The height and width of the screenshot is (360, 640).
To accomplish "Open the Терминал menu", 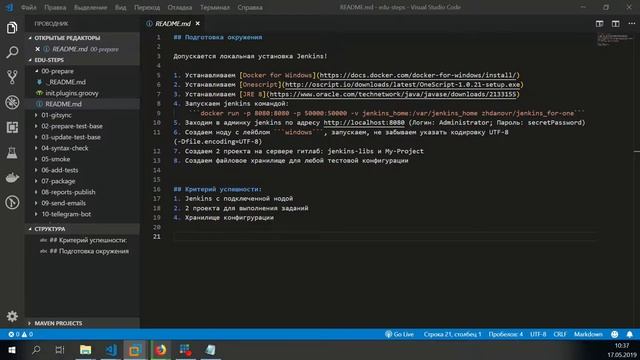I will (x=215, y=7).
